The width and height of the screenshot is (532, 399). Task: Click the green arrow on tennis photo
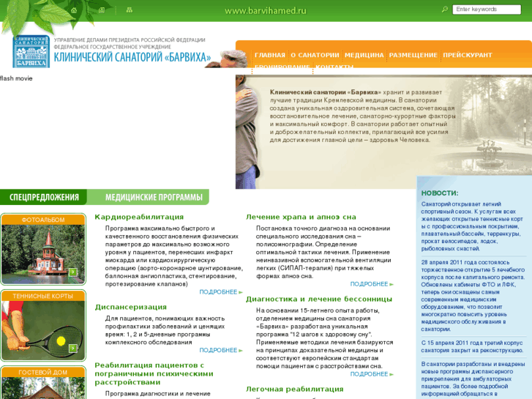pos(72,348)
